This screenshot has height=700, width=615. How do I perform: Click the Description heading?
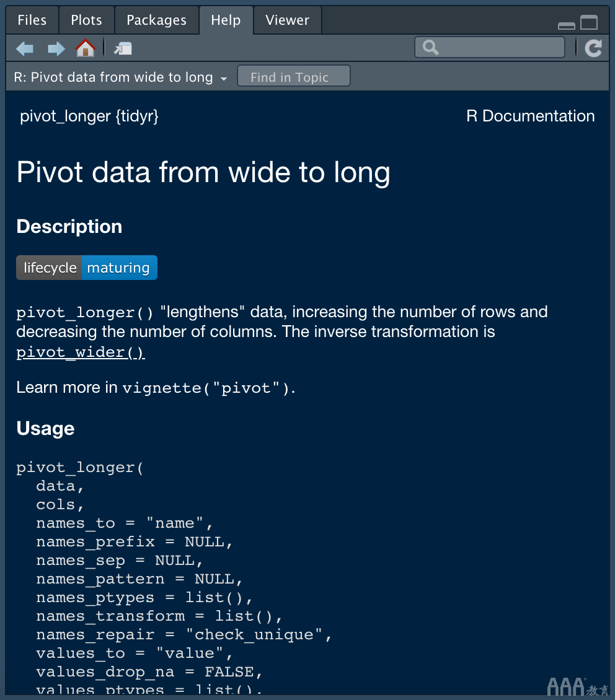(x=69, y=226)
